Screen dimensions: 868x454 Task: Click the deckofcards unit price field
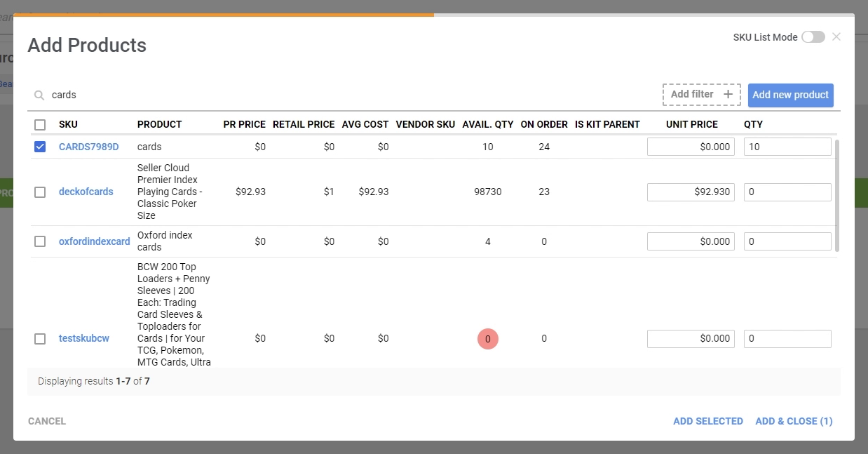[x=690, y=192]
